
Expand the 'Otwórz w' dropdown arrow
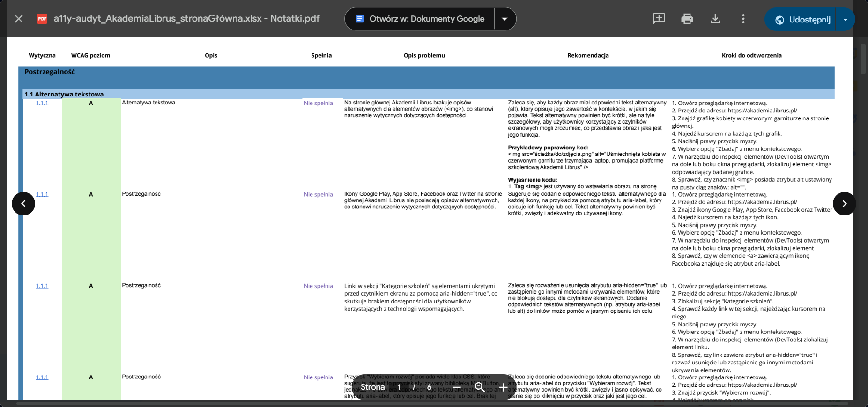coord(505,19)
